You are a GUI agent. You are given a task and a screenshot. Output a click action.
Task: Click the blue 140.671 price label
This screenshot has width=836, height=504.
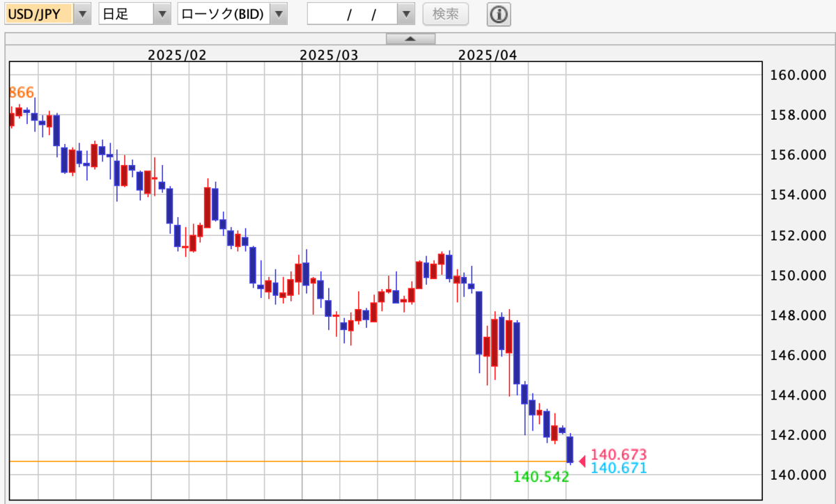click(619, 468)
